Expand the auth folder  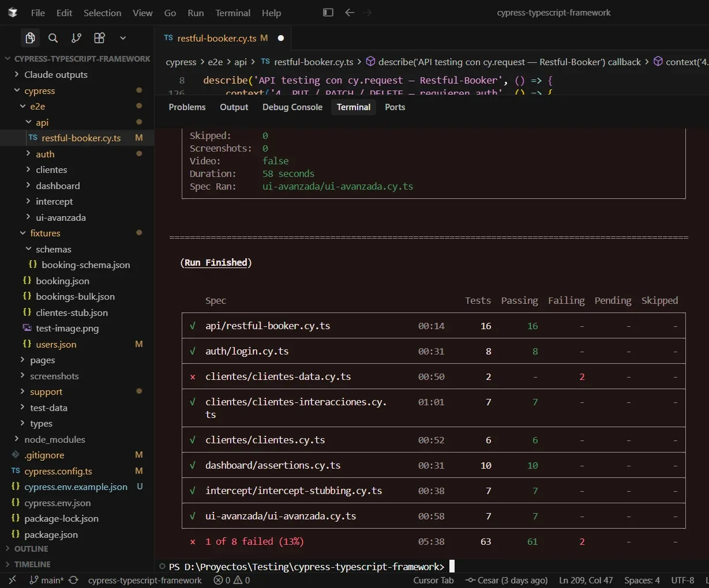[77, 154]
